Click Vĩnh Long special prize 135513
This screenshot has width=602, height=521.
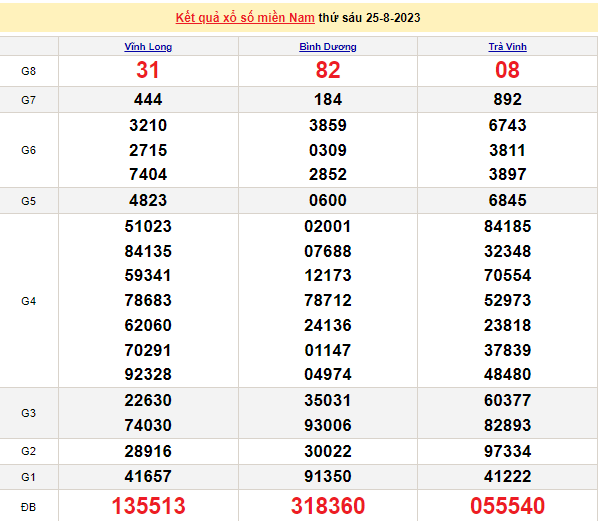point(148,505)
